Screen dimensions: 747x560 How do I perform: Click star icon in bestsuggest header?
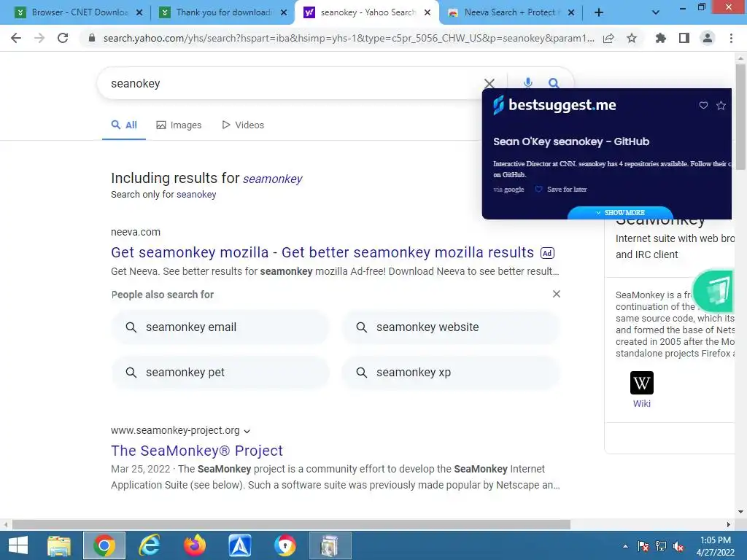[x=721, y=105]
